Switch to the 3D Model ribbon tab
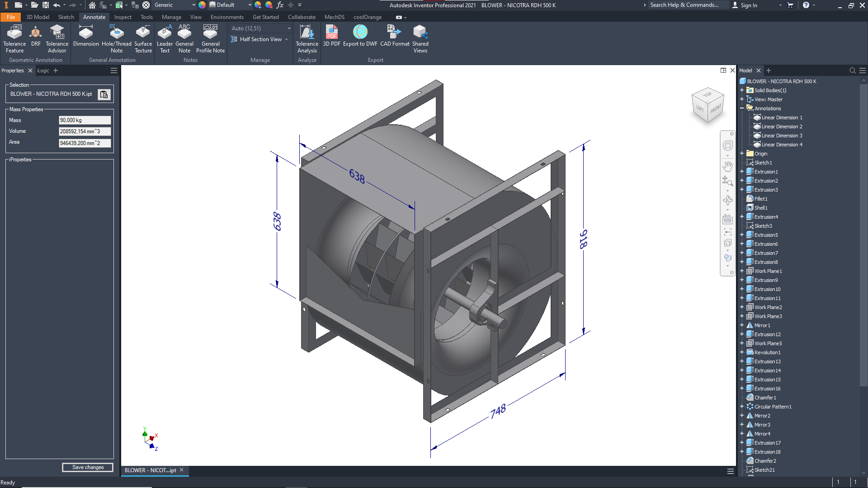 (x=38, y=17)
